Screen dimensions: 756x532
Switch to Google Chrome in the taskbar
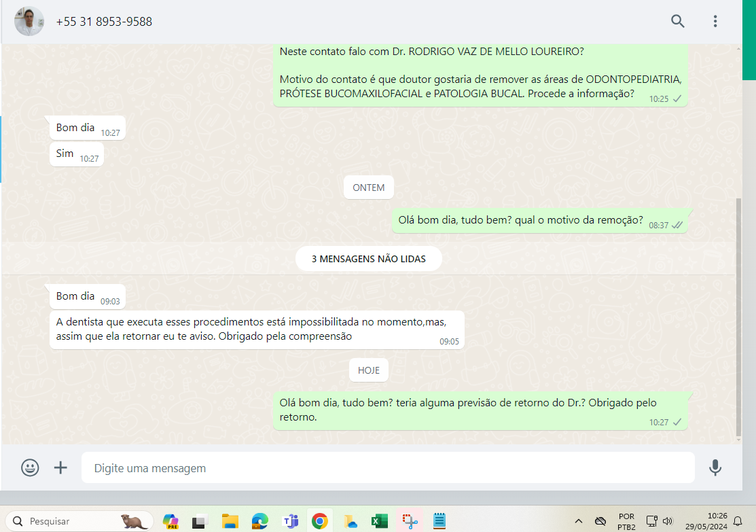pos(320,521)
